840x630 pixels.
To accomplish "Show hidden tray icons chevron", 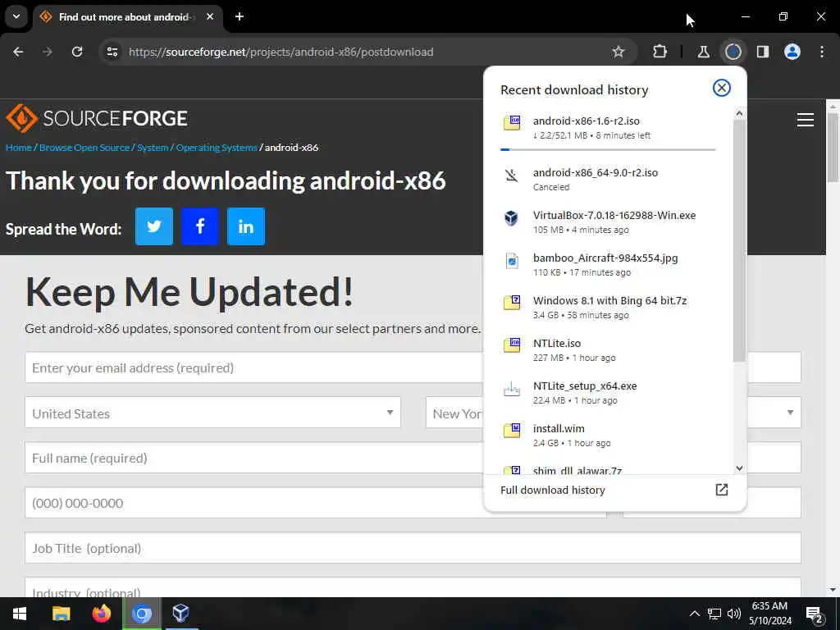I will point(694,614).
